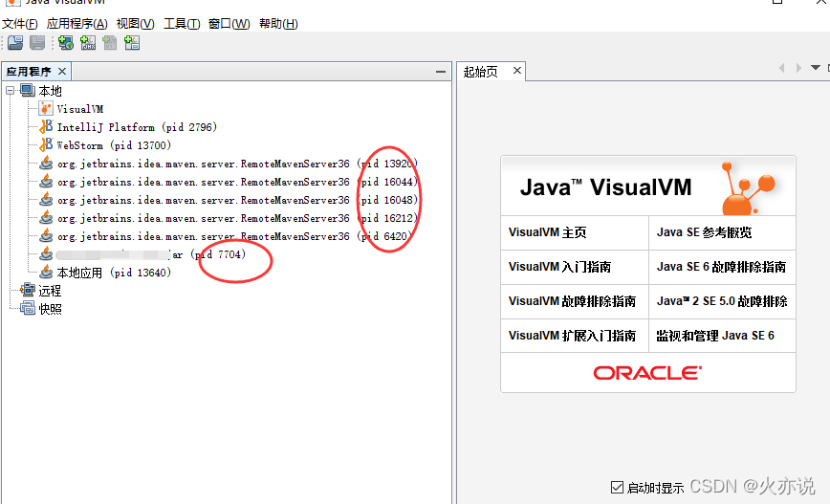Screen dimensions: 830x504
Task: Open the VisualVM 主页 link
Action: [x=547, y=232]
